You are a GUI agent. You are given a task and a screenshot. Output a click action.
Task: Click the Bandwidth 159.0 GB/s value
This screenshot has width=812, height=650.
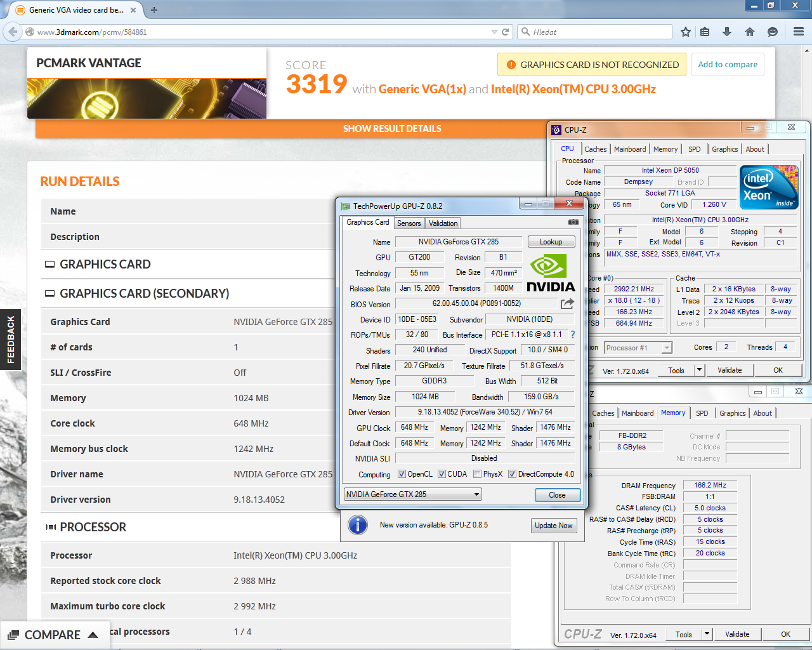coord(541,397)
